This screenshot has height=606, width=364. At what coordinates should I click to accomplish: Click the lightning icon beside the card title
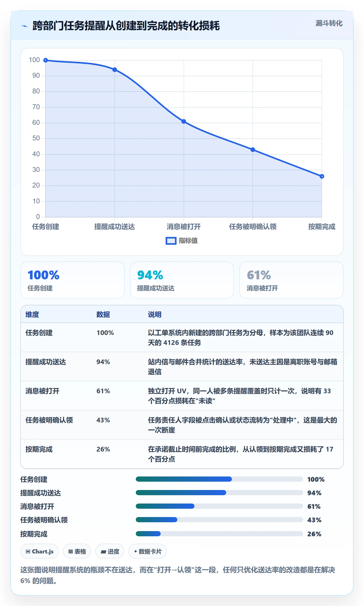pyautogui.click(x=25, y=26)
